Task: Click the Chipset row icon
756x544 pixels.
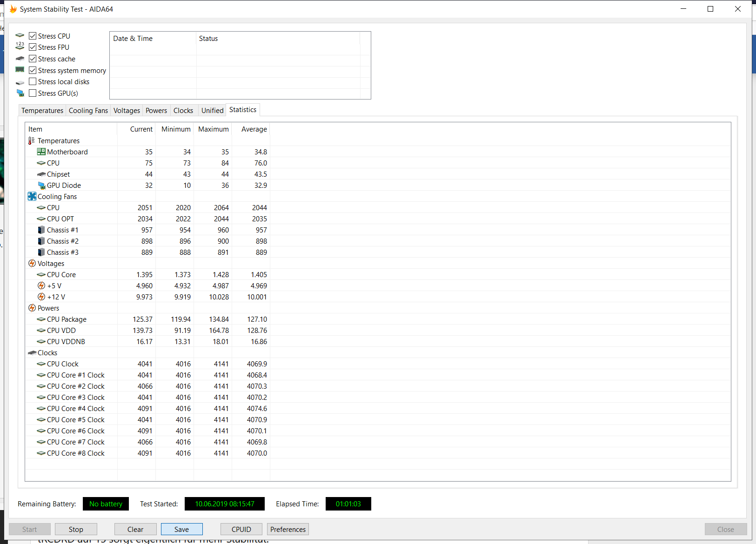Action: (x=41, y=174)
